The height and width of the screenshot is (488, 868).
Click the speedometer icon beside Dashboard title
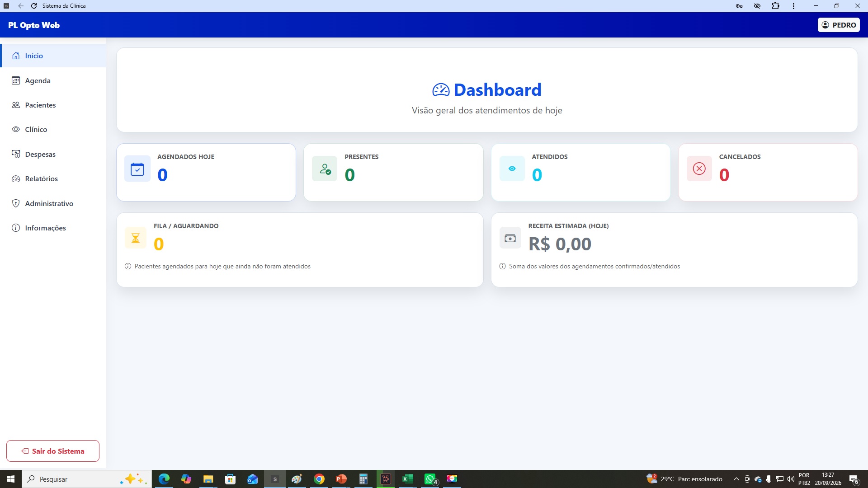tap(441, 90)
